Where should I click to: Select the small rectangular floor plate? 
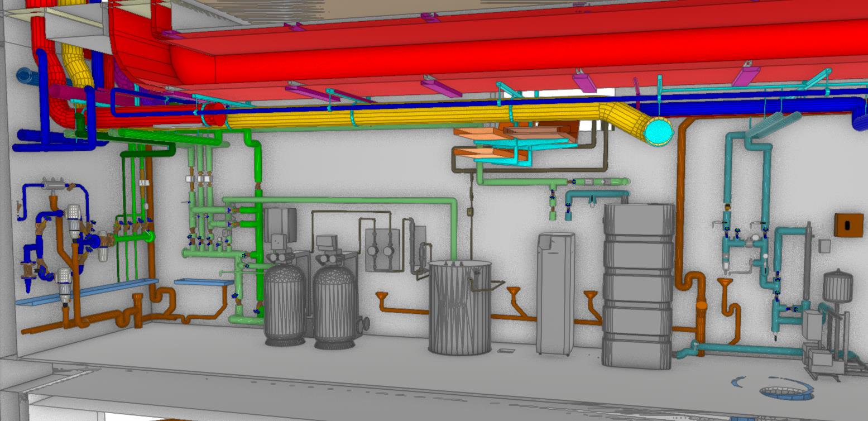point(507,350)
